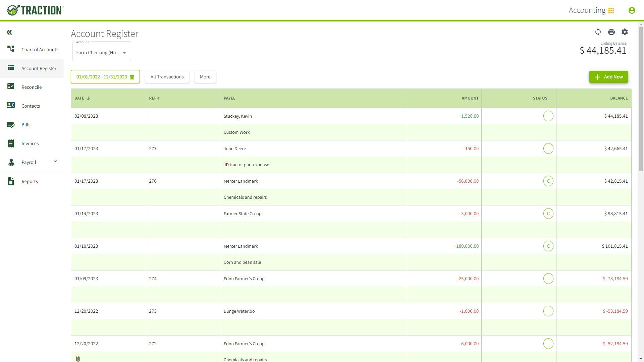Click the calendar icon in date range

[132, 77]
